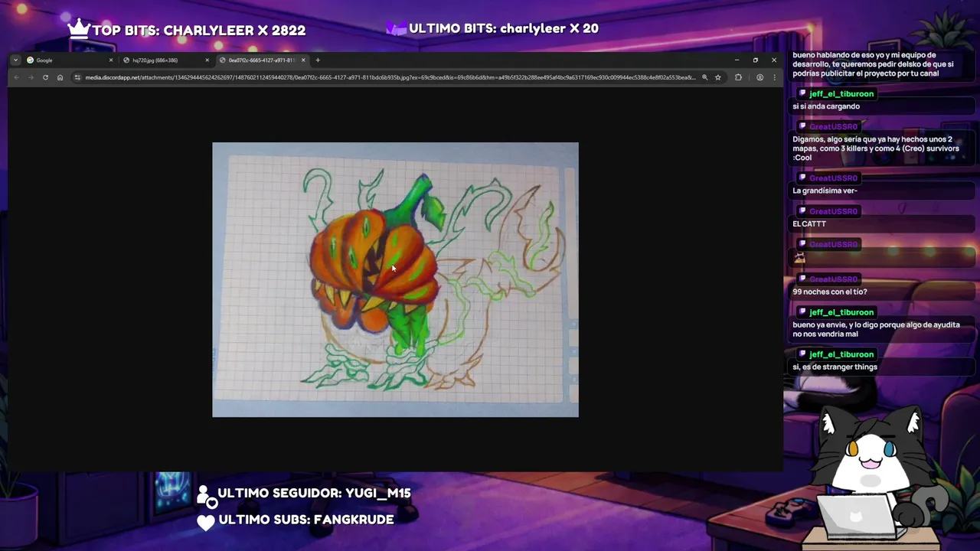Open the browser home page icon
The image size is (980, 551).
pos(60,77)
